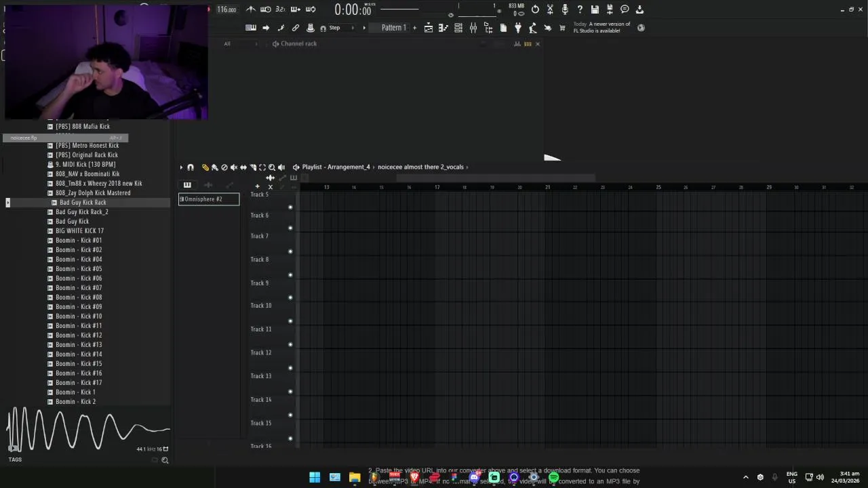868x488 pixels.
Task: Click browser search magnifier icon near TAGS
Action: coord(165,460)
